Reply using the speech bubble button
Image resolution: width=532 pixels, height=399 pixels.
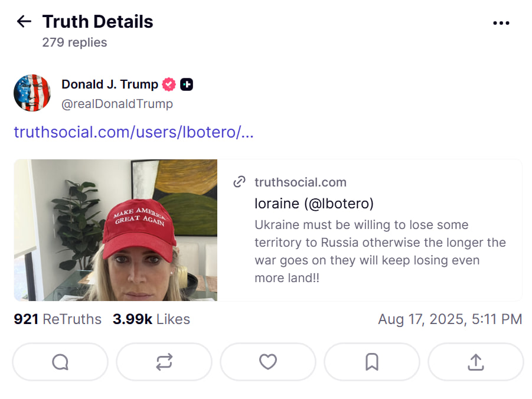[60, 362]
